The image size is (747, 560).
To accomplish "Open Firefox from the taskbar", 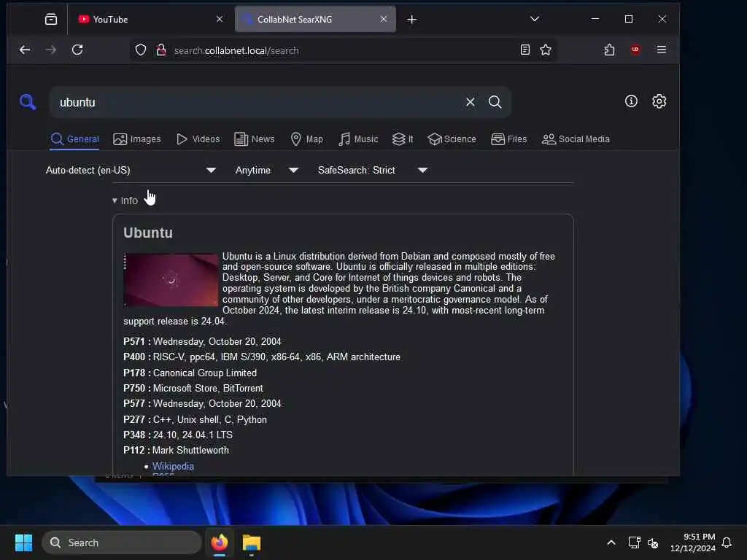I will [219, 542].
